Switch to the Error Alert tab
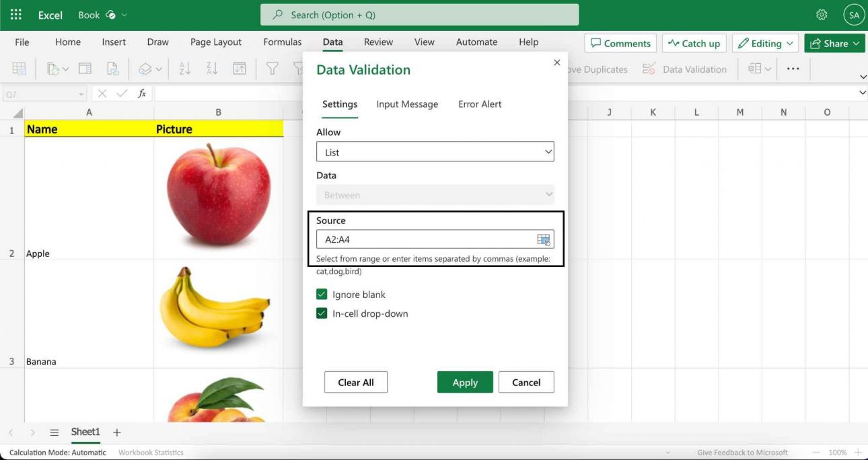 [480, 104]
